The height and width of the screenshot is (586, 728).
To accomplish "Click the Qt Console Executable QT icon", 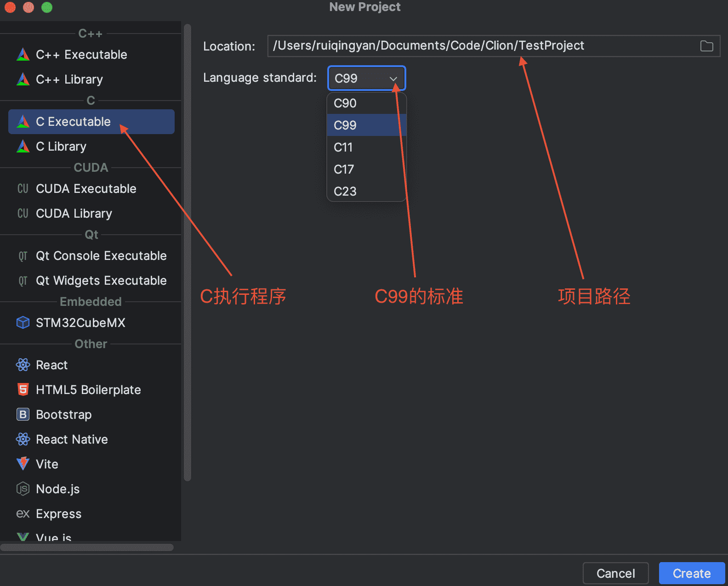I will coord(23,256).
